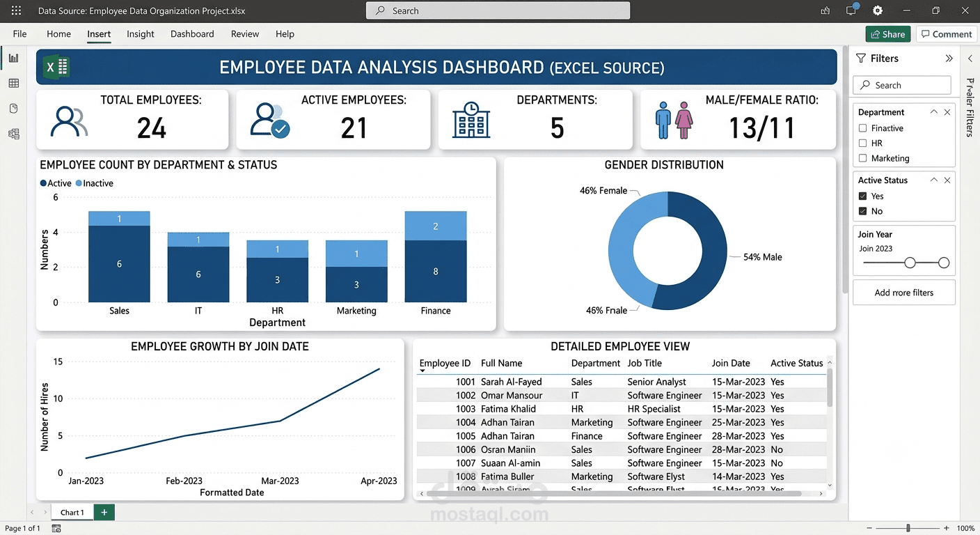The image size is (980, 535).
Task: Open the File menu
Action: pyautogui.click(x=19, y=34)
